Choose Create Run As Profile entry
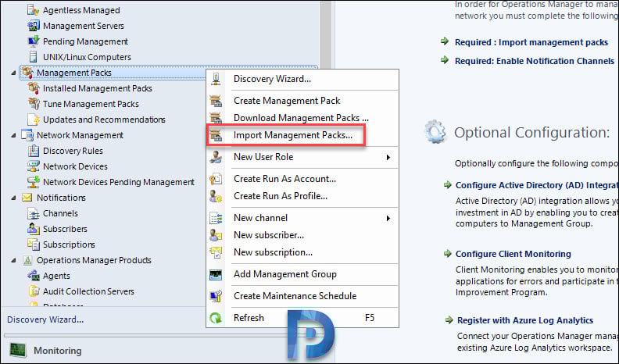The height and width of the screenshot is (364, 619). pos(302,196)
